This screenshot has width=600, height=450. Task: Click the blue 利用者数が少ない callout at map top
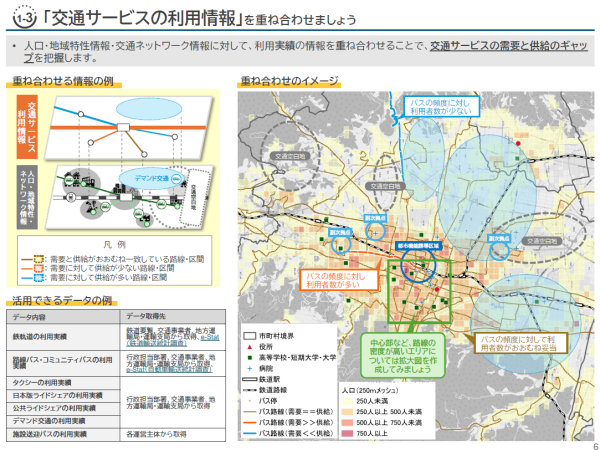(436, 108)
